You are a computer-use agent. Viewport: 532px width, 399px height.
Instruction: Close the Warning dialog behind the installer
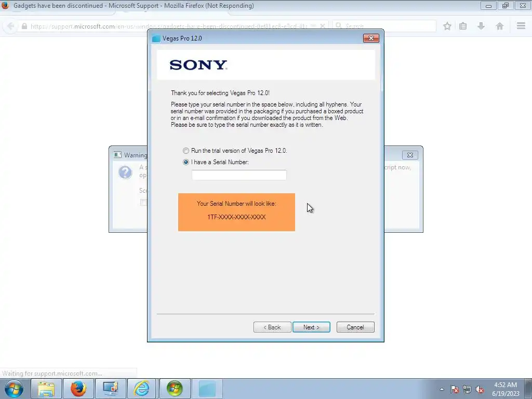click(x=410, y=155)
